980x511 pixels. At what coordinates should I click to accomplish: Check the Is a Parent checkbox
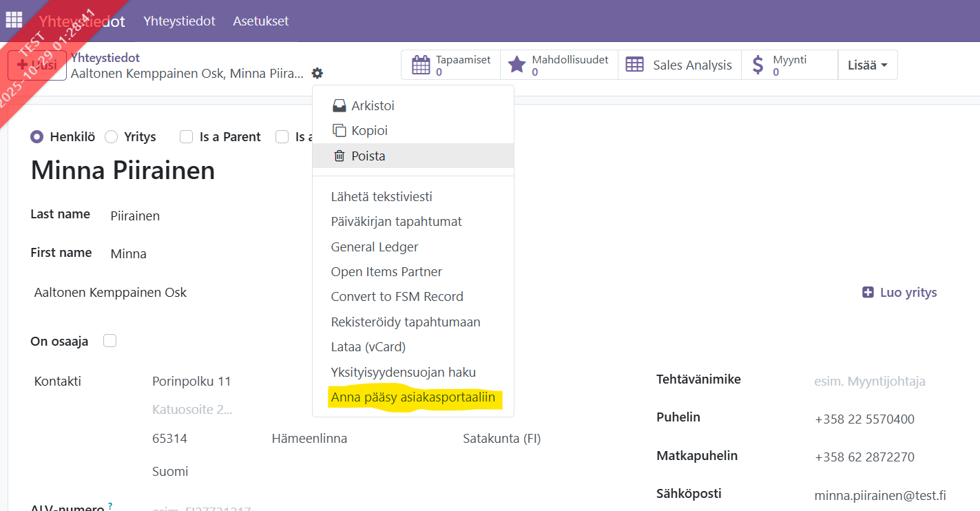pos(186,137)
